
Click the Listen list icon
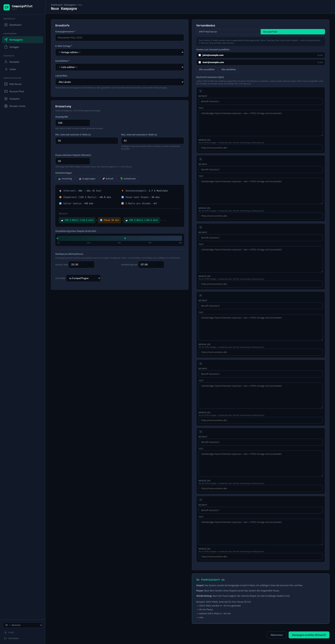point(6,69)
